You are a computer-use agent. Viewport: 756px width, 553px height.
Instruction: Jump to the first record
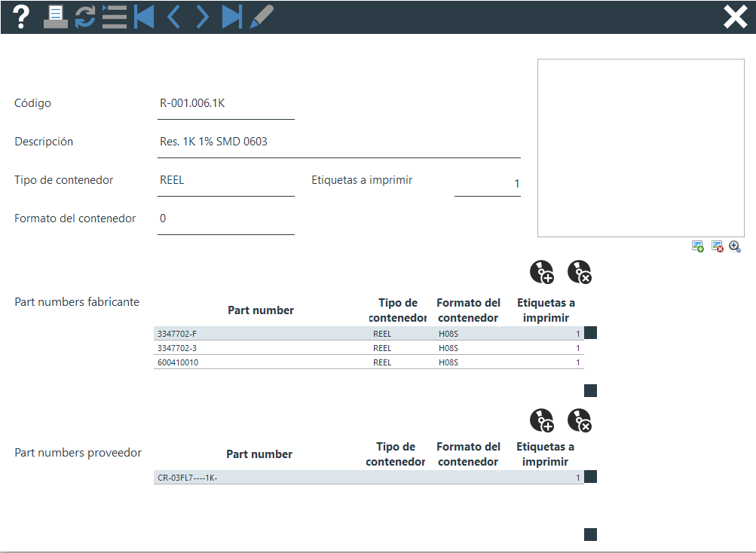point(144,17)
